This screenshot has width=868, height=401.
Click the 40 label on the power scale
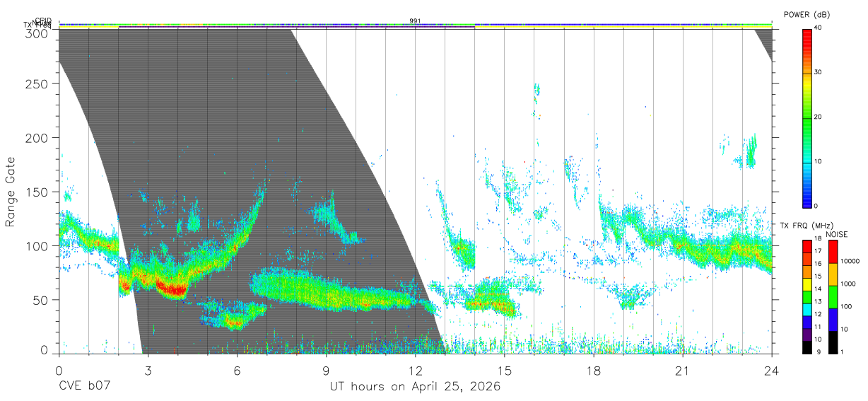819,28
